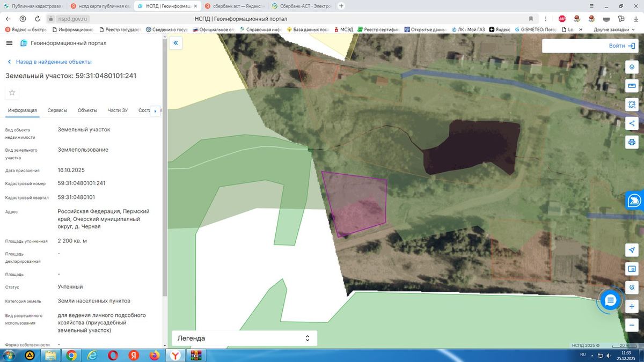644x362 pixels.
Task: Select the ruler measurement tool
Action: point(632,86)
